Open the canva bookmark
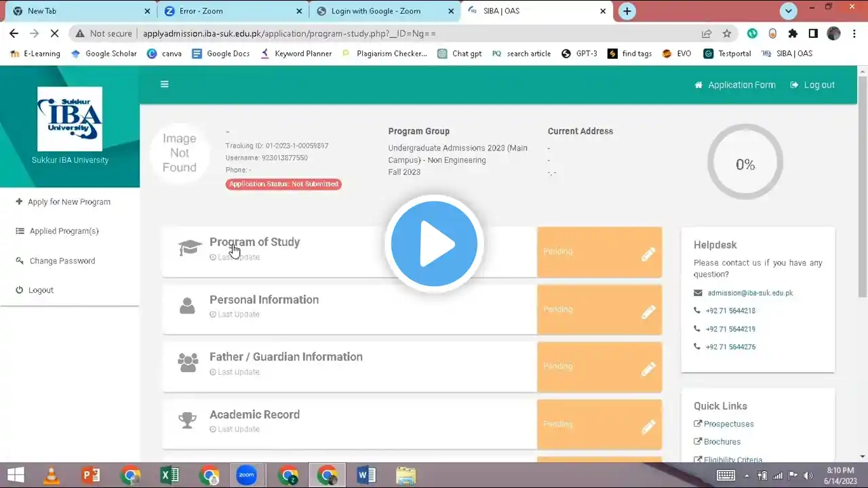Image resolution: width=868 pixels, height=488 pixels. 164,54
